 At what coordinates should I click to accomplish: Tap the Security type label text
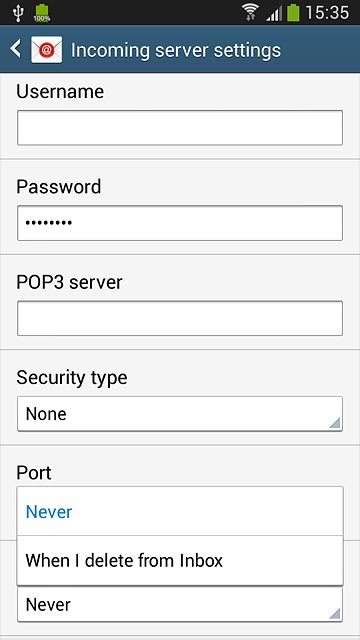tap(72, 378)
